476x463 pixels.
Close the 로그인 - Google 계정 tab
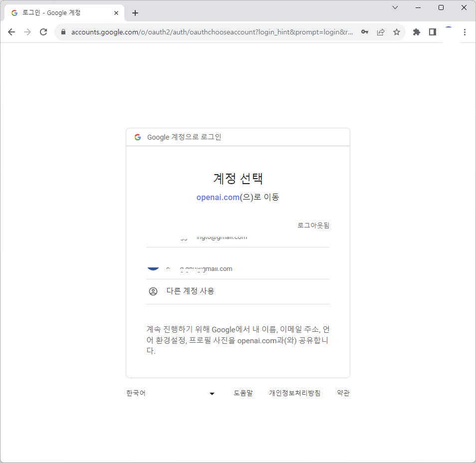tap(116, 13)
